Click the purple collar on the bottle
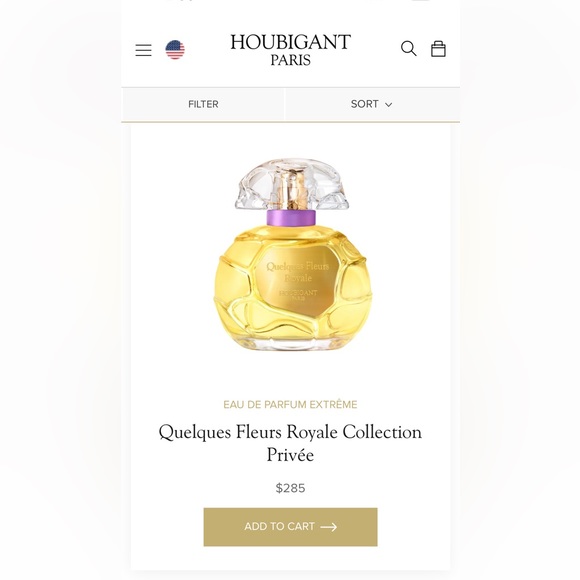 (x=291, y=218)
